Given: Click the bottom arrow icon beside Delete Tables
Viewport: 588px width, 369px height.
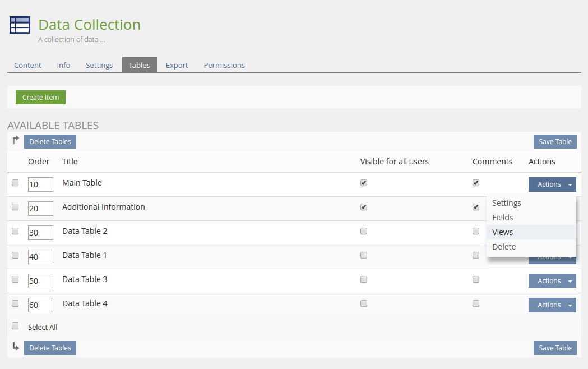Looking at the screenshot, I should click(16, 347).
